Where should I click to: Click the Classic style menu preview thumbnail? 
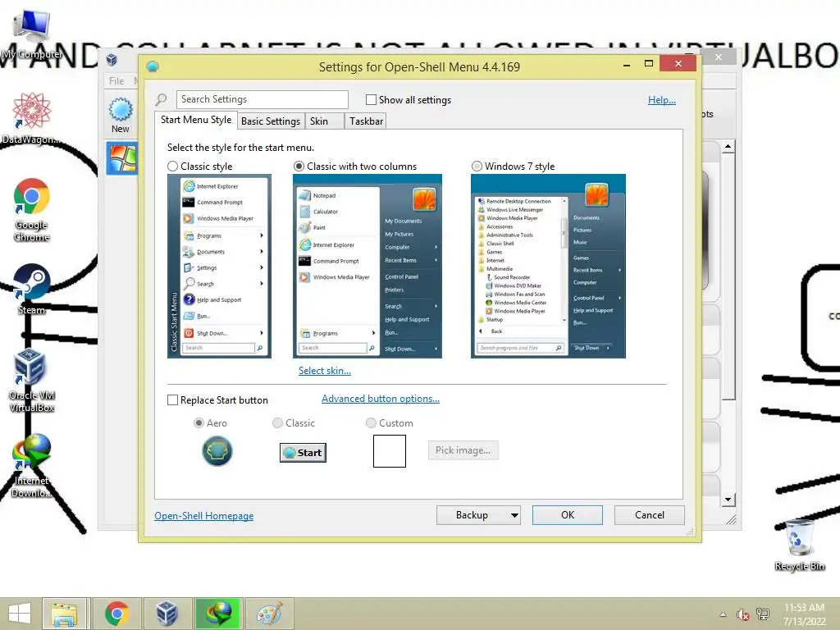pyautogui.click(x=219, y=267)
